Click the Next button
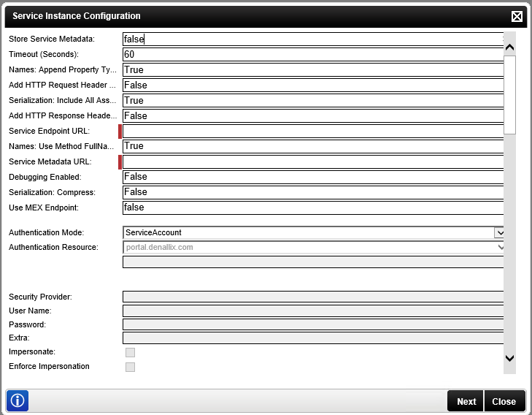This screenshot has height=415, width=532. pos(466,401)
